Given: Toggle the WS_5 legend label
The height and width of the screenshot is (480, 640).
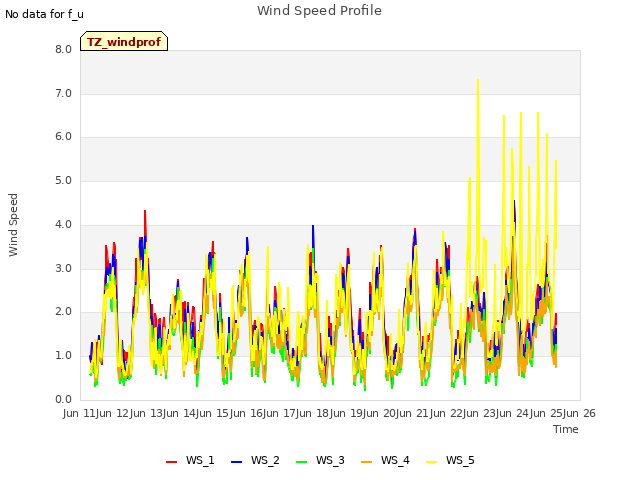Looking at the screenshot, I should [x=460, y=460].
